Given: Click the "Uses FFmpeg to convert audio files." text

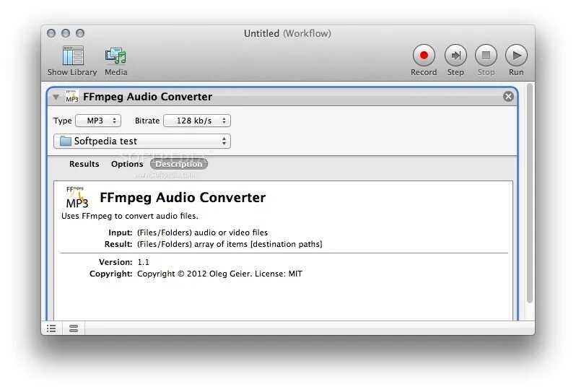Looking at the screenshot, I should click(130, 216).
